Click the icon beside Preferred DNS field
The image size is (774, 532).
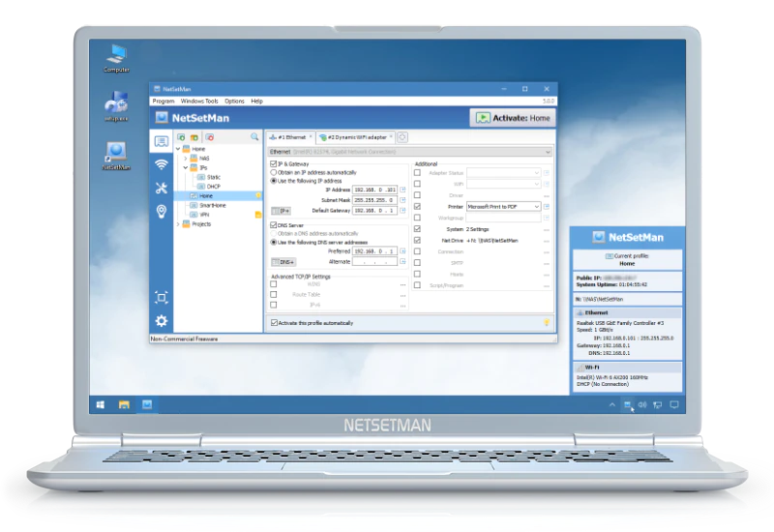pos(402,251)
